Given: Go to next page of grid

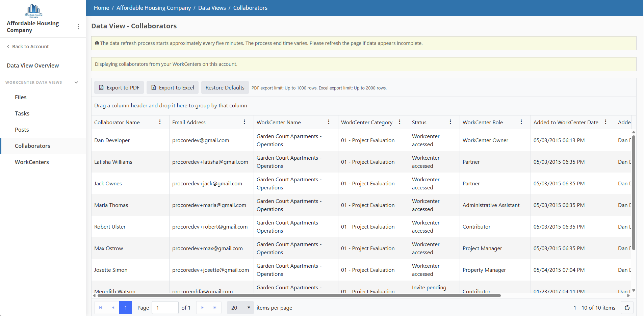Looking at the screenshot, I should coord(202,308).
